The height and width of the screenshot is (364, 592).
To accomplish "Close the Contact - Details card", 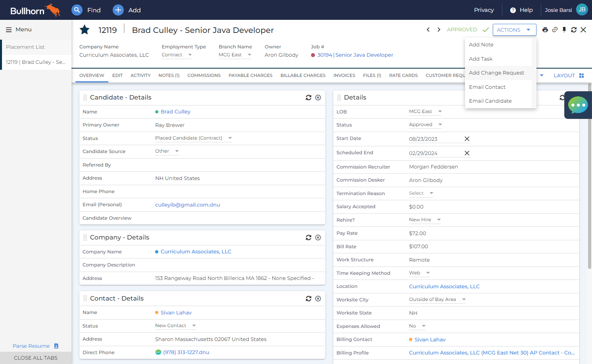I will [318, 299].
